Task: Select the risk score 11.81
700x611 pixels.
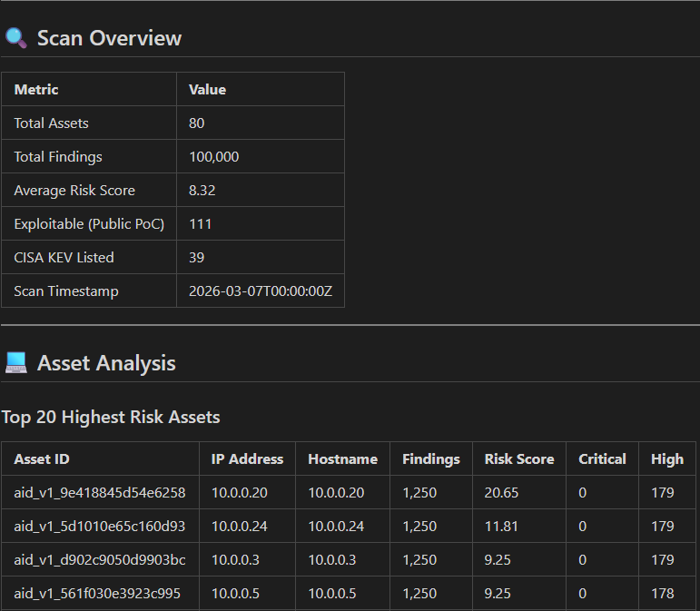Action: [501, 527]
